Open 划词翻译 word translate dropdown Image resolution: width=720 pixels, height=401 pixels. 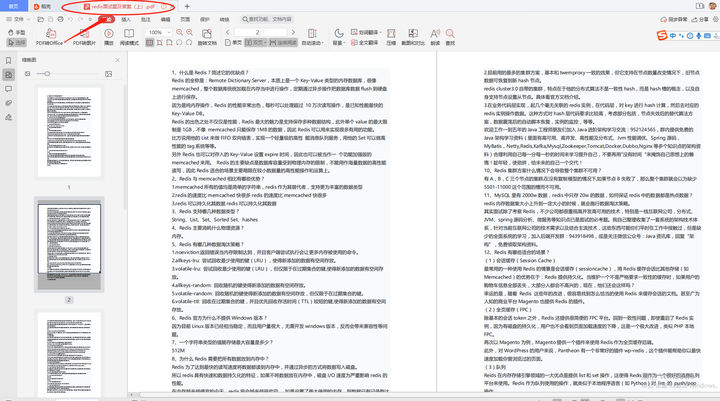click(366, 33)
